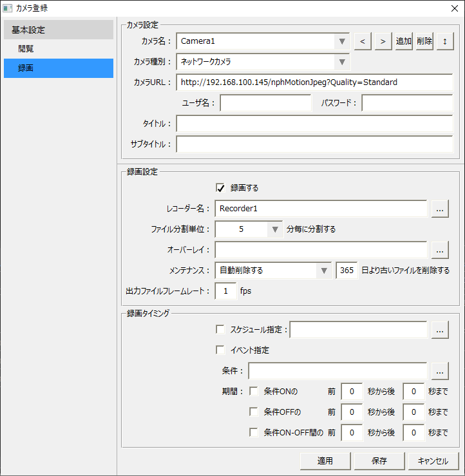This screenshot has height=476, width=465.
Task: Click 前 seconds field in 条件ON-OFF間の row
Action: coord(352,433)
